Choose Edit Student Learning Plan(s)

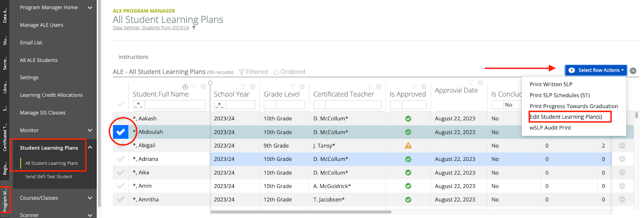[566, 117]
